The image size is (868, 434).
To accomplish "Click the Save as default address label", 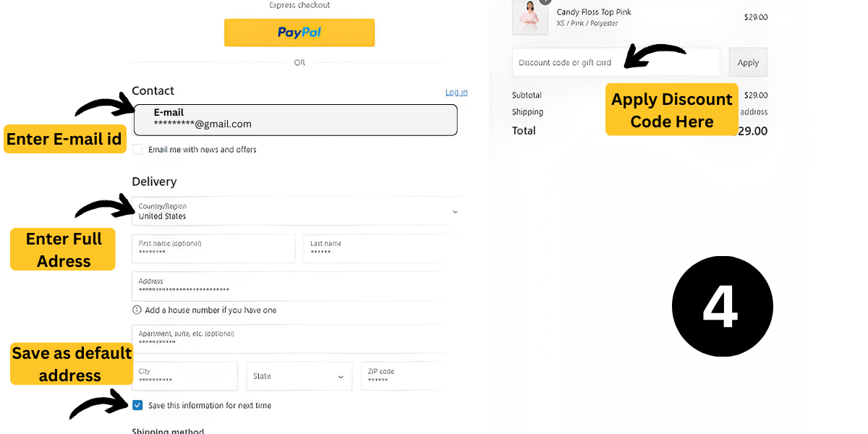I will [71, 364].
